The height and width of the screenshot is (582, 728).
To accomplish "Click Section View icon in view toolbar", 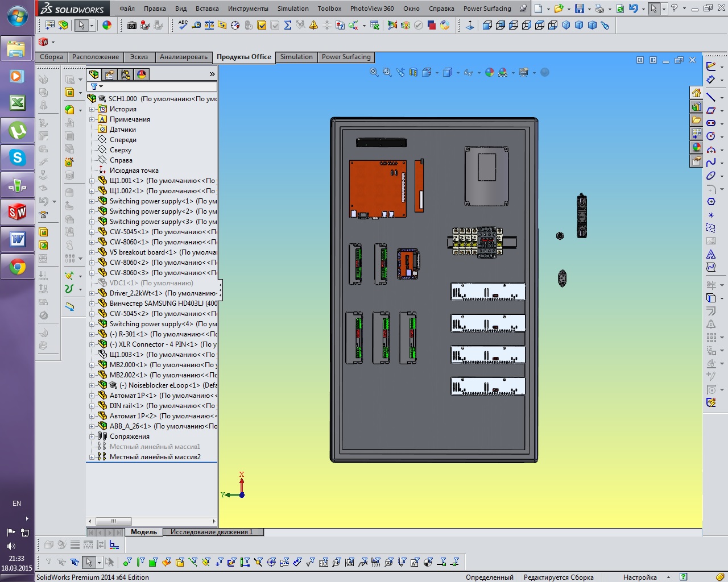I will click(413, 72).
